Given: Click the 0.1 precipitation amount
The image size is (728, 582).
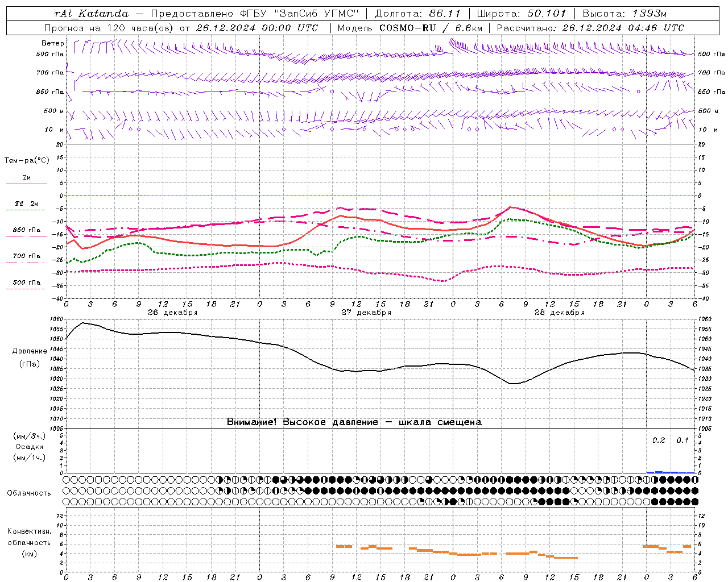Looking at the screenshot, I should tap(682, 440).
